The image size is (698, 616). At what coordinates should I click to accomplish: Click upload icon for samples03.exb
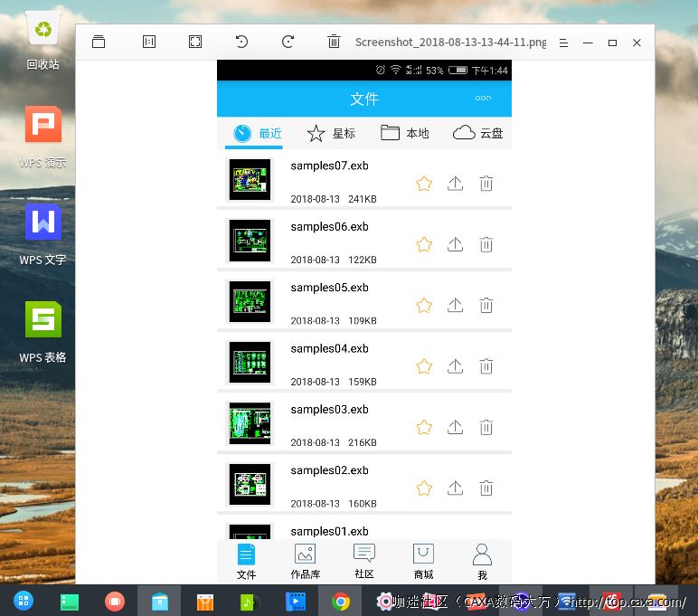(455, 427)
